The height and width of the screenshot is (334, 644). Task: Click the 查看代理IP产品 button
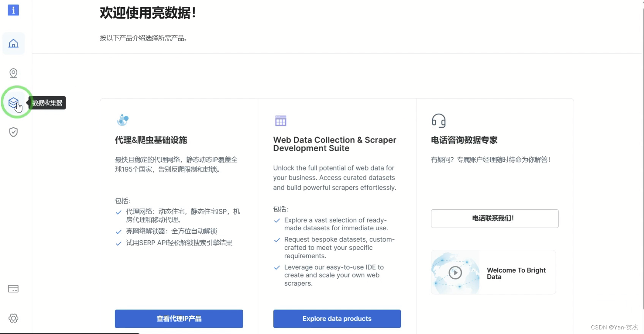coord(179,319)
